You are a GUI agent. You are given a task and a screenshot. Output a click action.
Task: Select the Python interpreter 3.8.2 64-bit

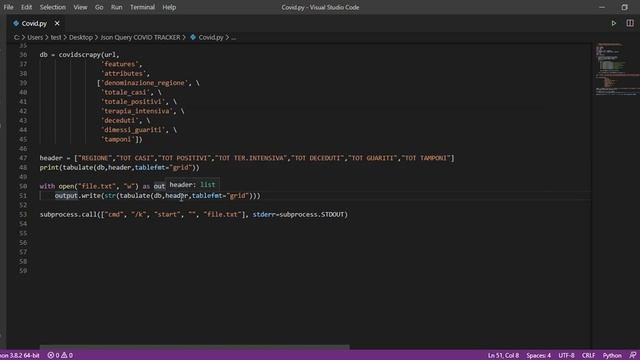(20, 356)
